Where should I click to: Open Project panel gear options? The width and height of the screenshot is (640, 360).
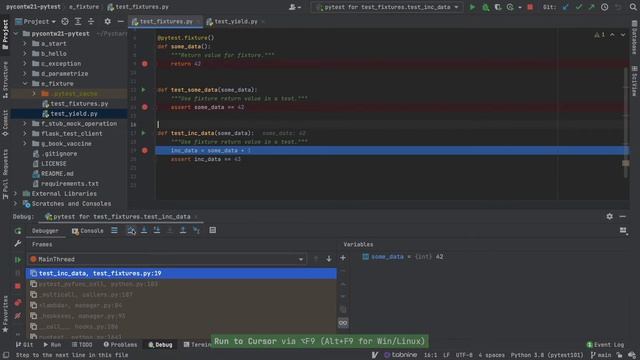(x=107, y=21)
